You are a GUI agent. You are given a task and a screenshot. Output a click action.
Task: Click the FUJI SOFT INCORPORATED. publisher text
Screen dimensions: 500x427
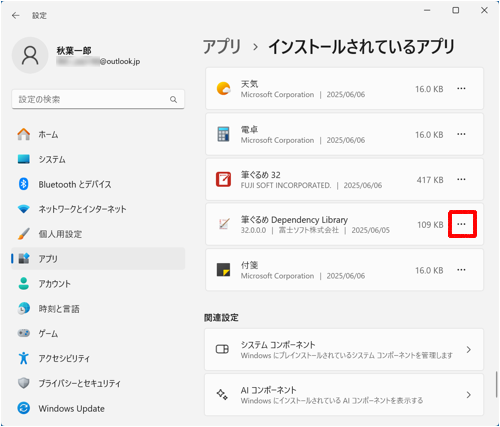(286, 185)
